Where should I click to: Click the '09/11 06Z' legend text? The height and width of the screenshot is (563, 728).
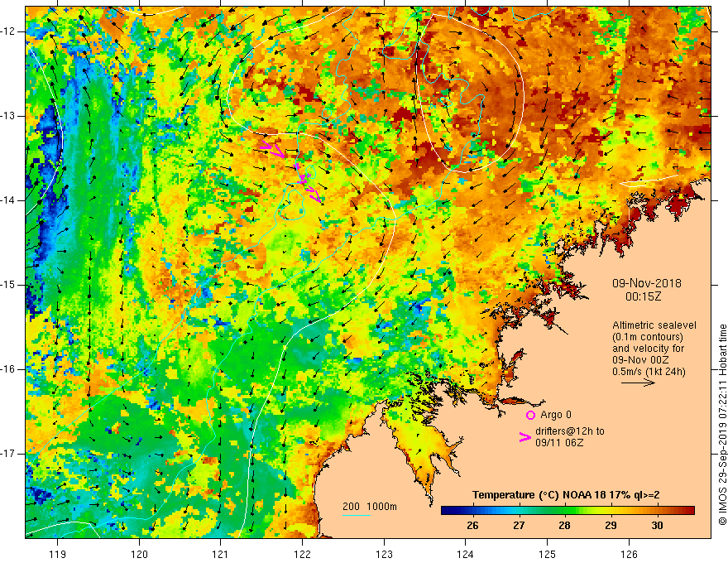click(x=559, y=443)
